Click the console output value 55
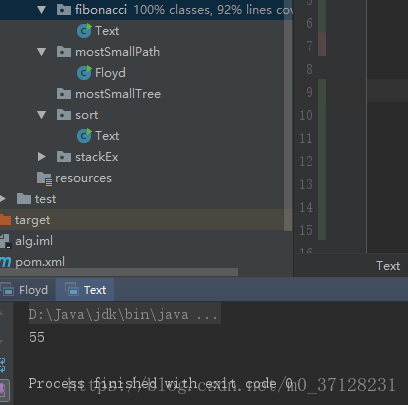This screenshot has width=408, height=405. click(x=37, y=337)
